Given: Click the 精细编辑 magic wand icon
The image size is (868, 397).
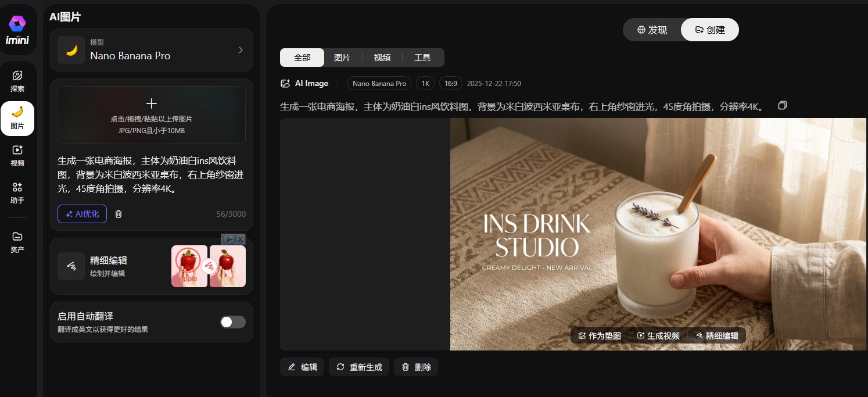Looking at the screenshot, I should click(x=71, y=266).
